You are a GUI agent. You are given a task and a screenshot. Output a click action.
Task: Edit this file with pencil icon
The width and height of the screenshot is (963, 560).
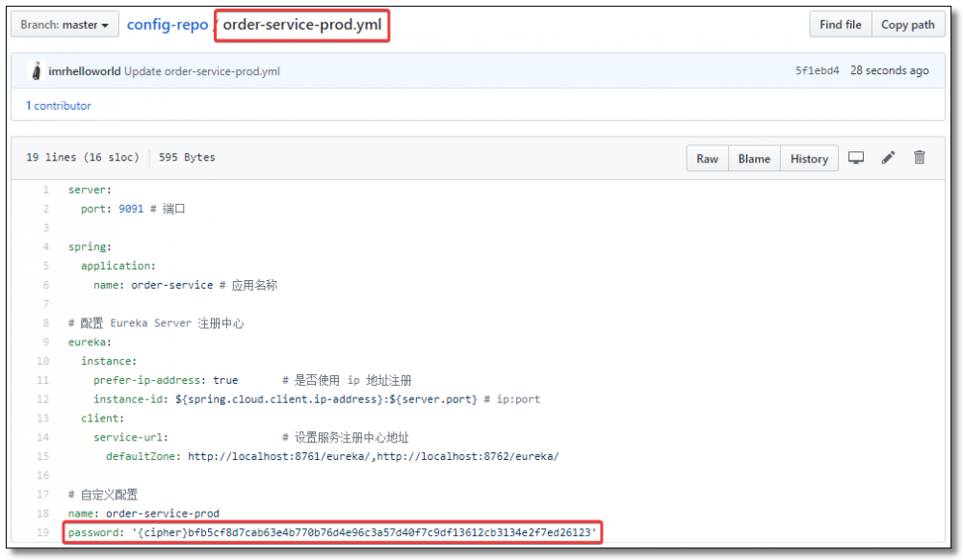(x=888, y=158)
